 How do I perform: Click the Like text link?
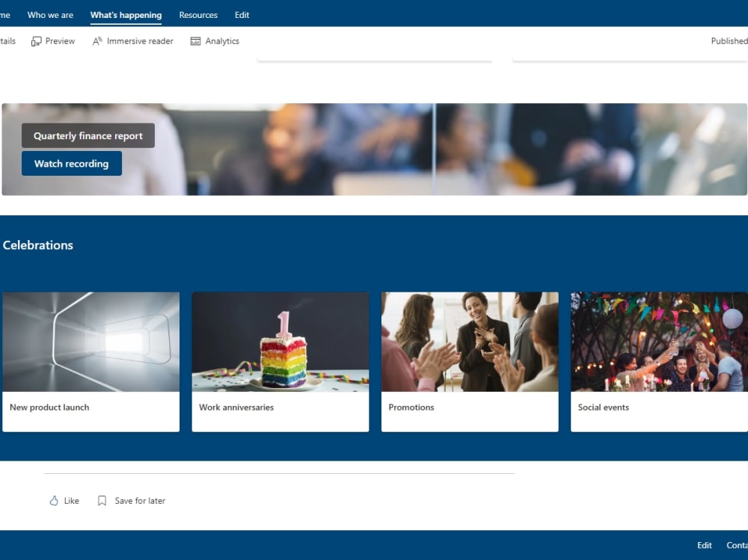72,500
